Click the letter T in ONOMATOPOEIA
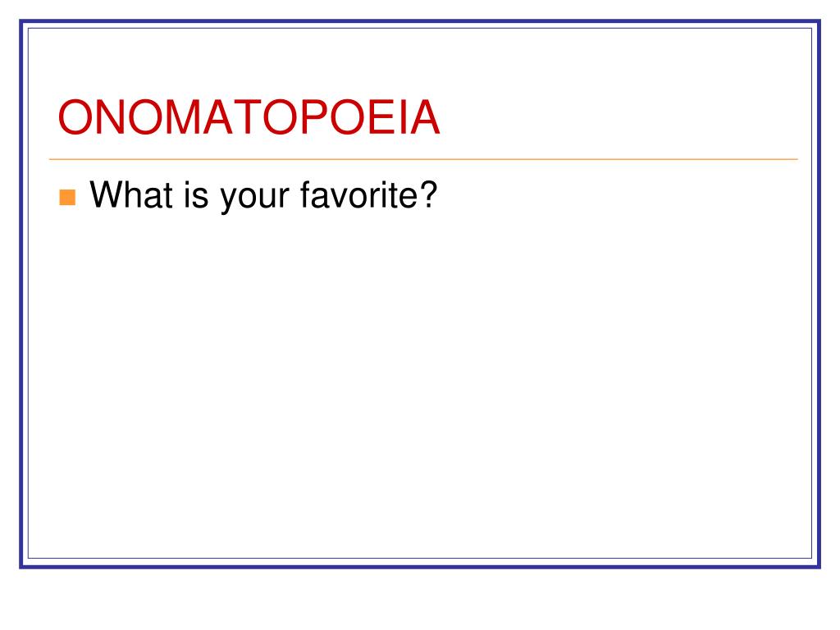This screenshot has width=840, height=630. pyautogui.click(x=248, y=117)
